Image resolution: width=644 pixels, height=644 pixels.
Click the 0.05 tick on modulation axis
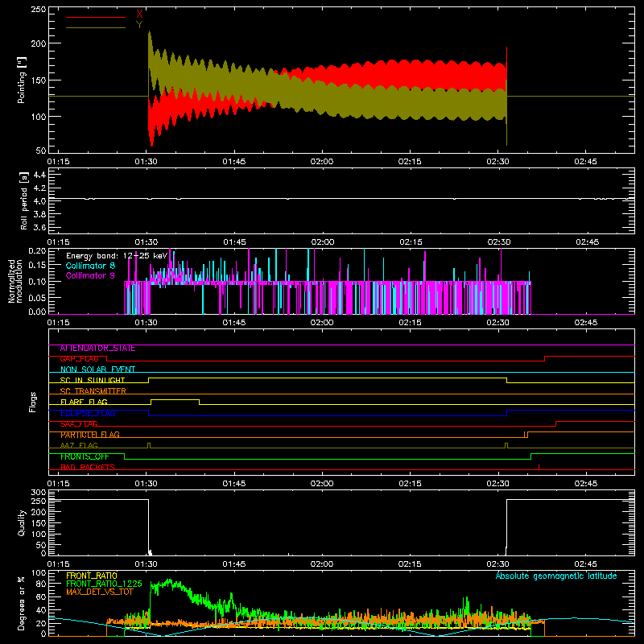point(37,297)
